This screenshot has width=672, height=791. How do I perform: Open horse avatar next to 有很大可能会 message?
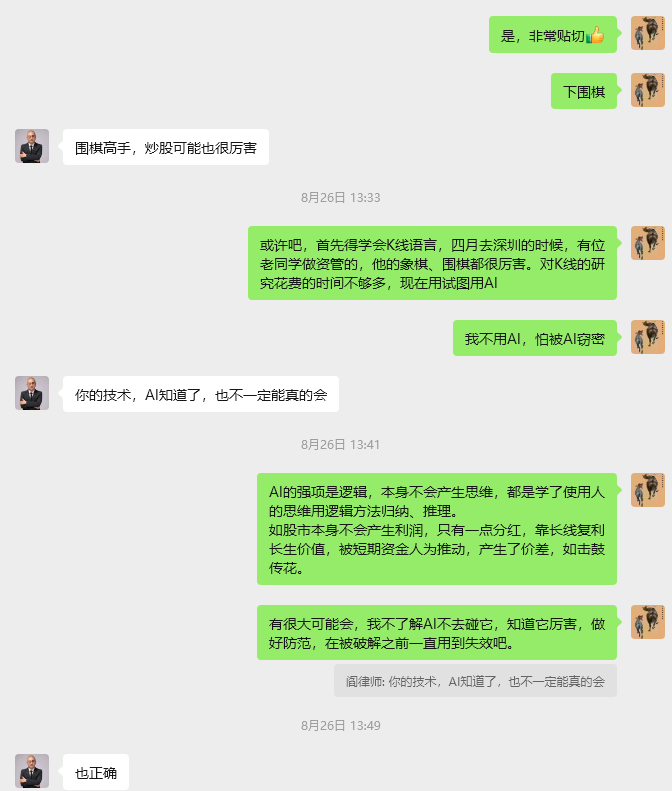[x=648, y=622]
